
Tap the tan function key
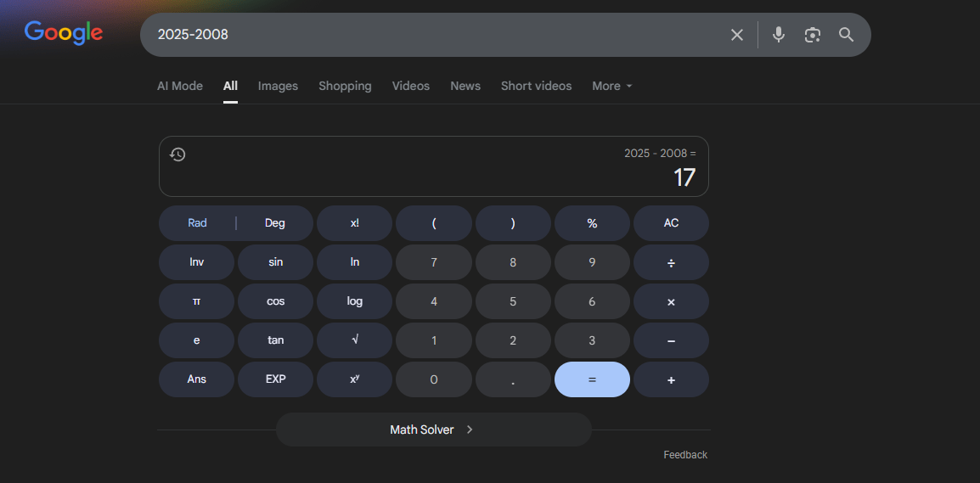(x=276, y=340)
